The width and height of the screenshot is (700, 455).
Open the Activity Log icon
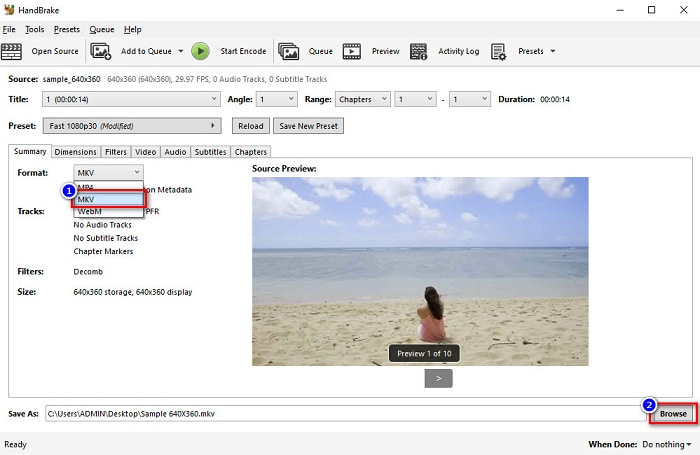(x=418, y=51)
